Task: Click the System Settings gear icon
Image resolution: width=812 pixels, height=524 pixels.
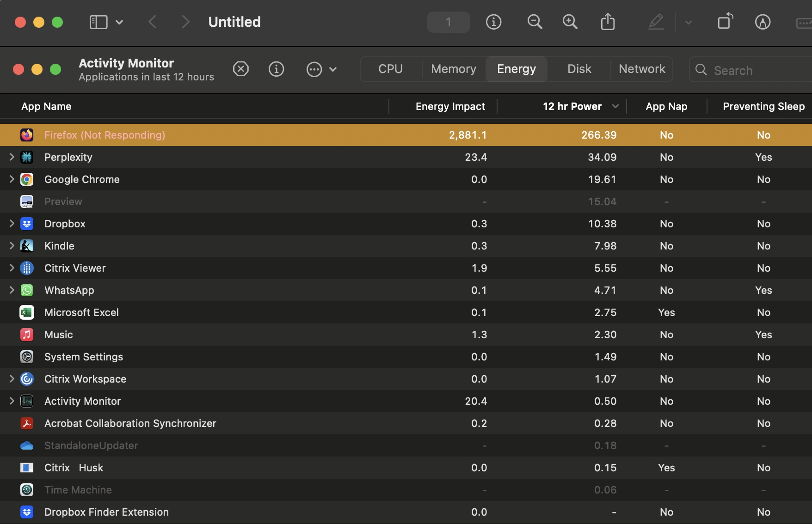Action: pyautogui.click(x=27, y=357)
